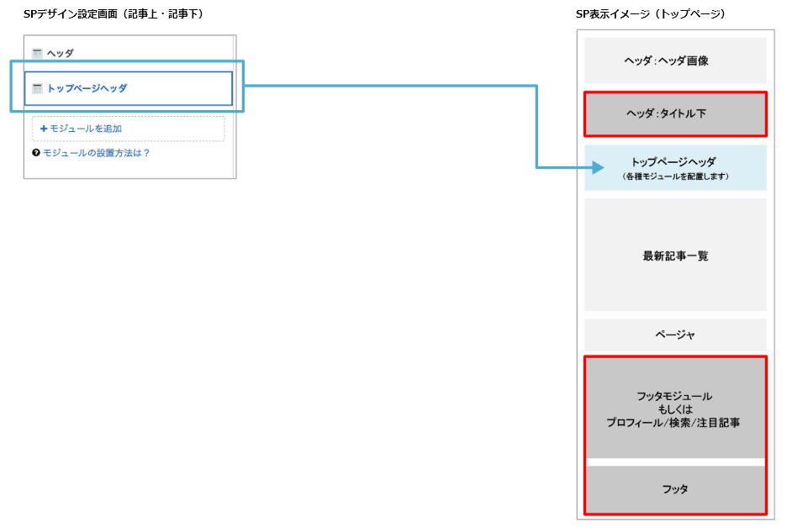Viewport: 792px width, 532px height.
Task: Click the 最新記事一覧 preview section
Action: [674, 255]
